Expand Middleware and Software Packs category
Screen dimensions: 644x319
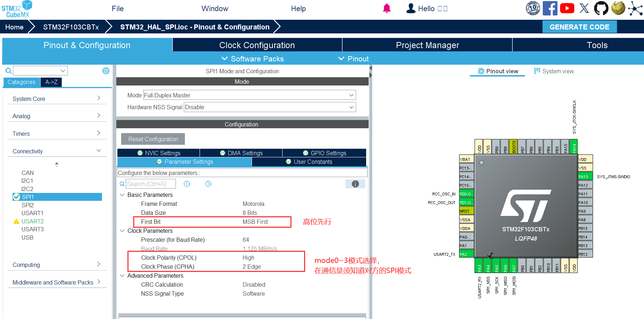(57, 282)
